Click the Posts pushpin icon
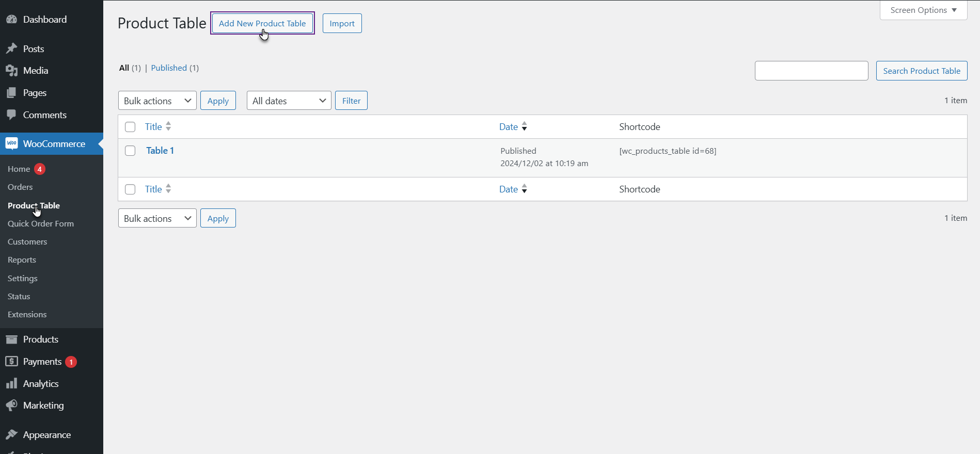This screenshot has height=454, width=980. [11, 48]
